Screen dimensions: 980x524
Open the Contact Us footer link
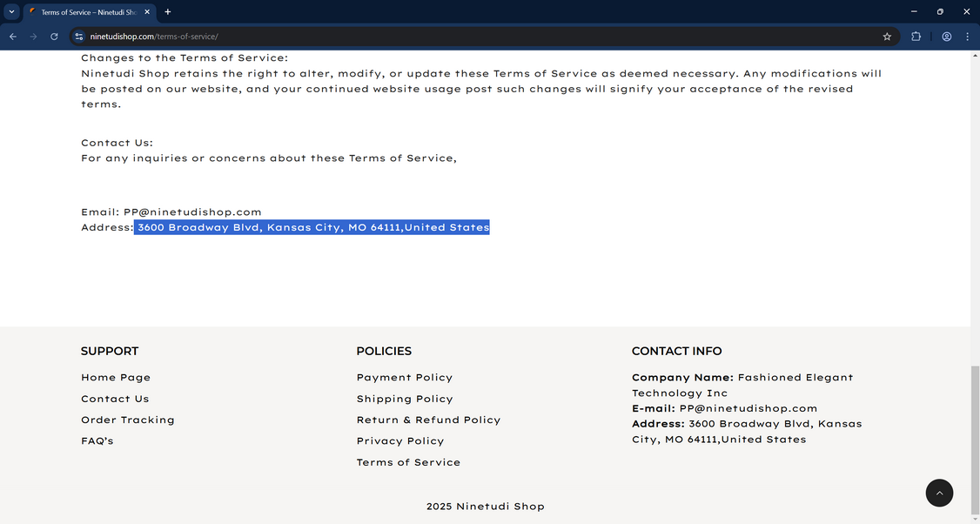115,399
